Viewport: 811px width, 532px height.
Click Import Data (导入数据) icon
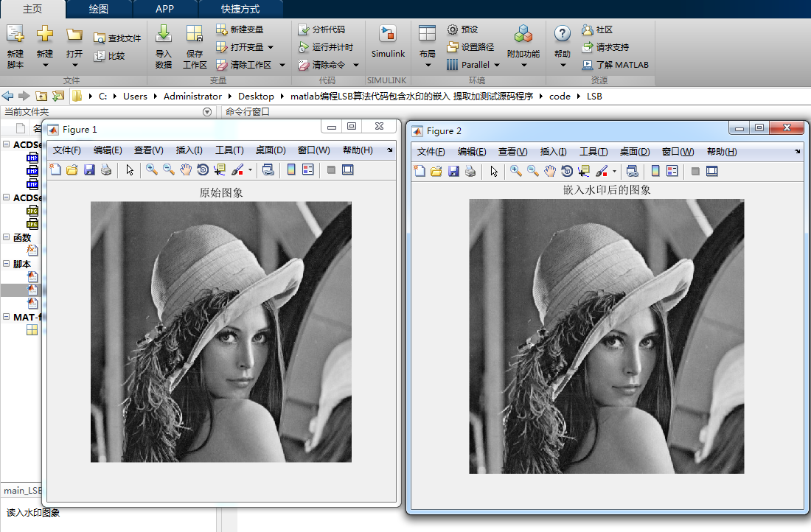pyautogui.click(x=164, y=34)
